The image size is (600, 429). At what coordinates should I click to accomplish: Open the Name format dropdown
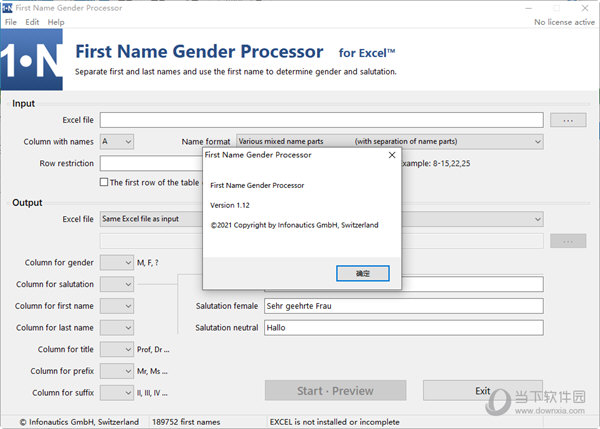[x=390, y=142]
